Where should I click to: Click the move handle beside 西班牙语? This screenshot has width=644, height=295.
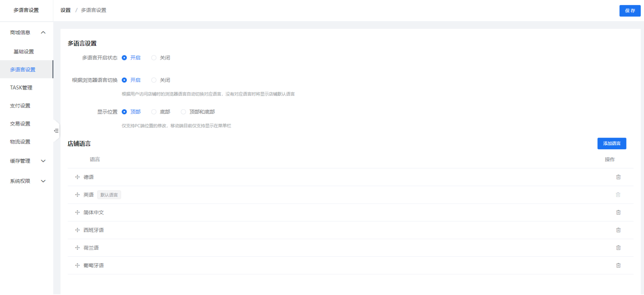click(x=77, y=230)
